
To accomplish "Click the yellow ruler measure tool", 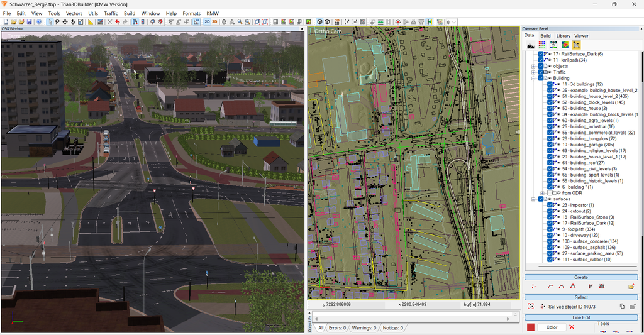I will tap(91, 22).
